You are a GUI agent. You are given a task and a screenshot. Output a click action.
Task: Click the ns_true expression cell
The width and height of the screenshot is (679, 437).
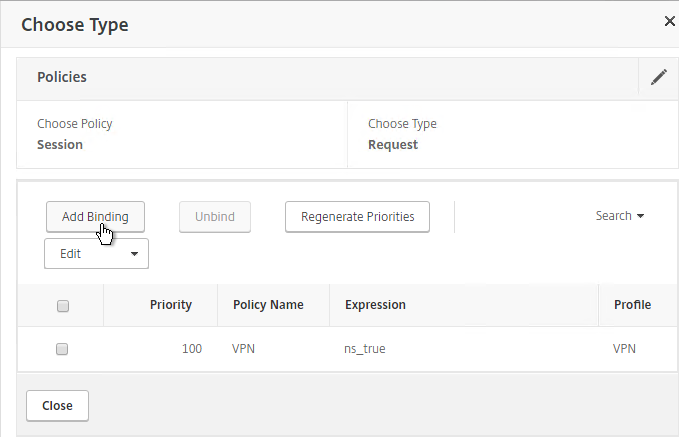(x=365, y=349)
